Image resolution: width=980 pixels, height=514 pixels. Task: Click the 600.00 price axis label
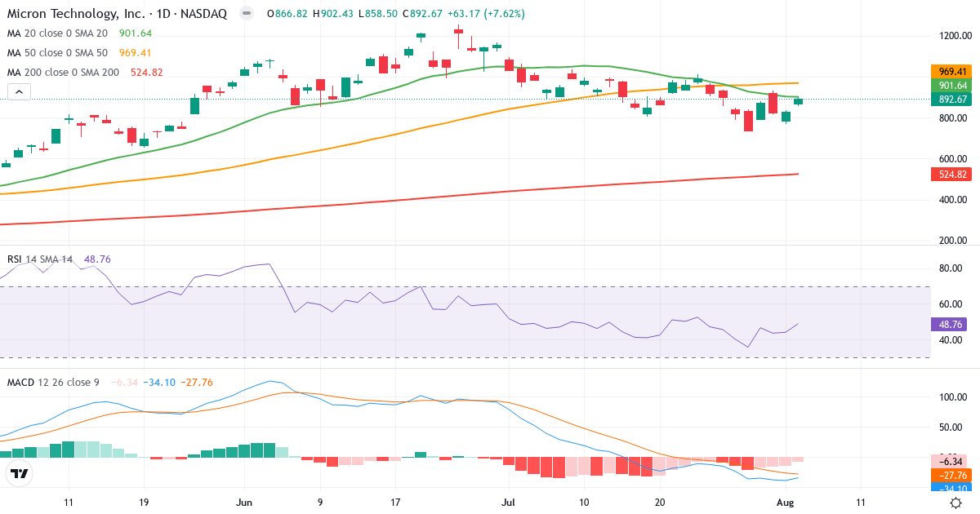click(x=955, y=158)
